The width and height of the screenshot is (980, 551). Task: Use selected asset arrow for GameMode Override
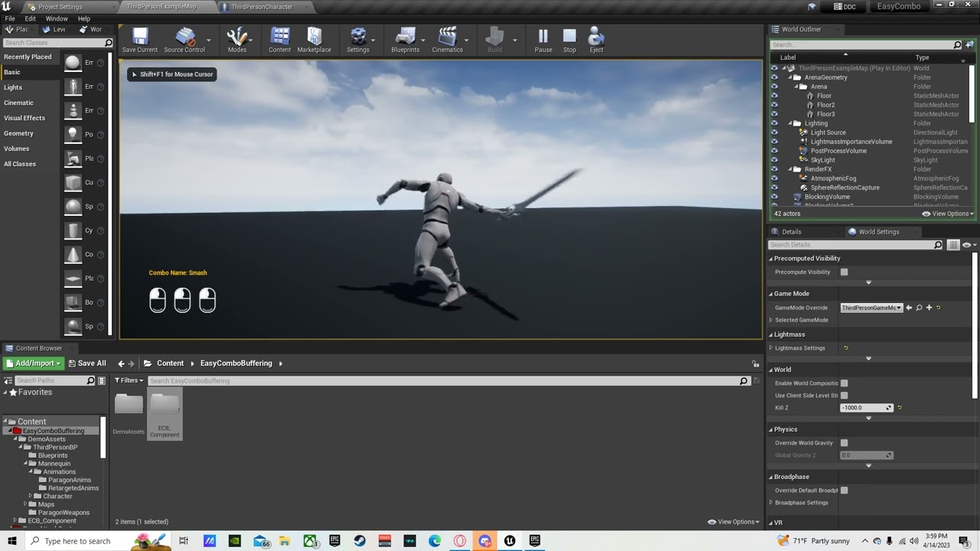coord(909,308)
